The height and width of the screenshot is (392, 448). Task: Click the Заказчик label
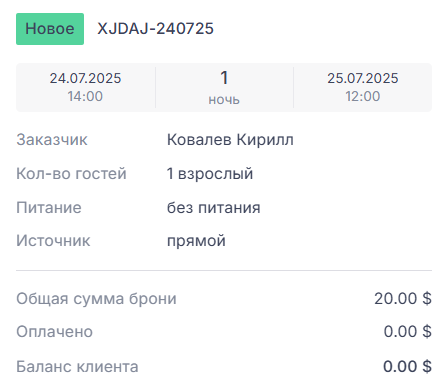pos(52,140)
